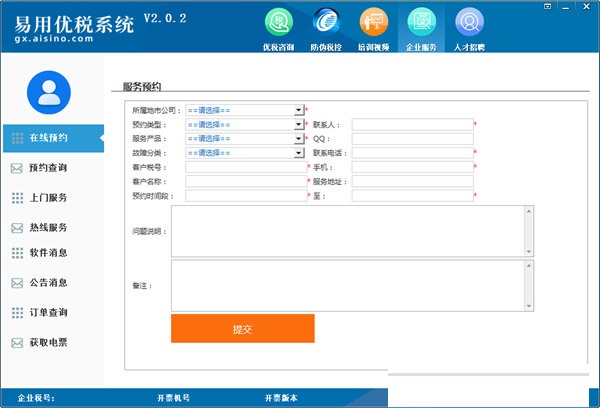
Task: Click the 备注 scrollbar up arrow
Action: 529,266
